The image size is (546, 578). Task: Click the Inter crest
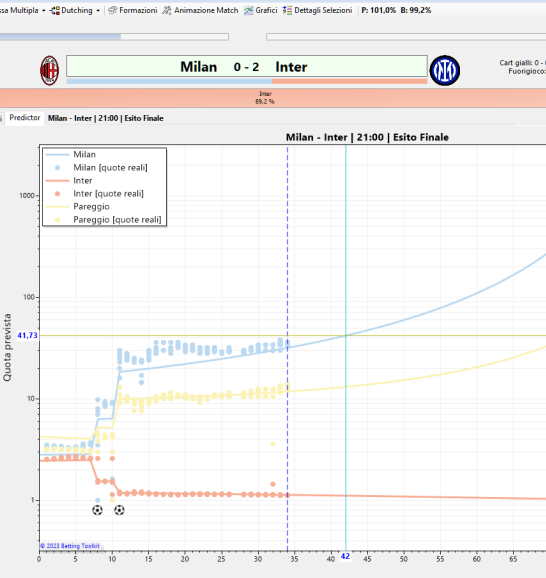coord(445,70)
